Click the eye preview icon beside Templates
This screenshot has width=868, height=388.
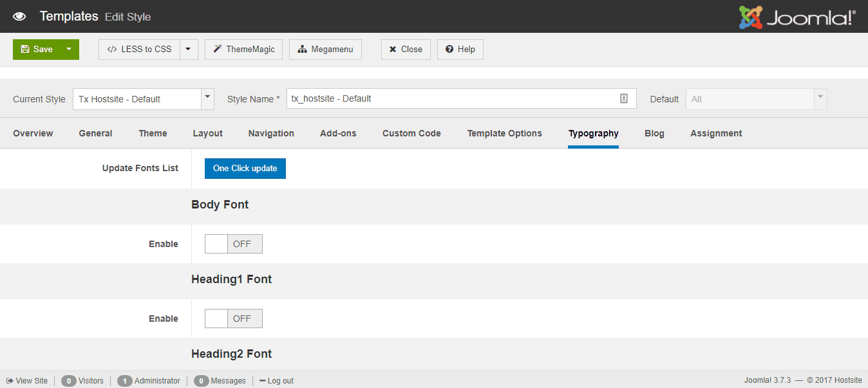click(x=19, y=16)
